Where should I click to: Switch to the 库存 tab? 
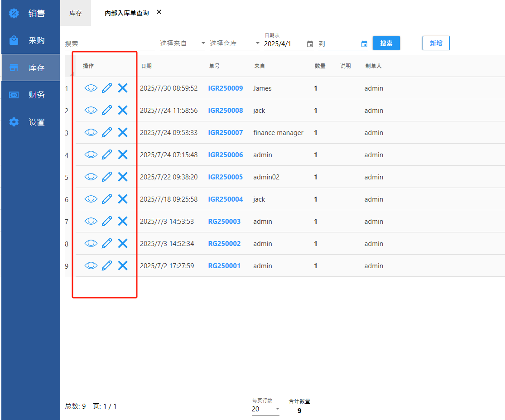coord(76,13)
